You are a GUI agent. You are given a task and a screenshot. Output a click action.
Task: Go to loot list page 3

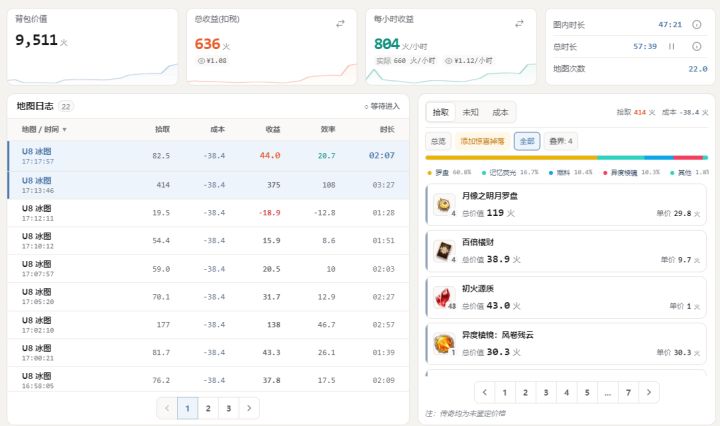[x=546, y=392]
